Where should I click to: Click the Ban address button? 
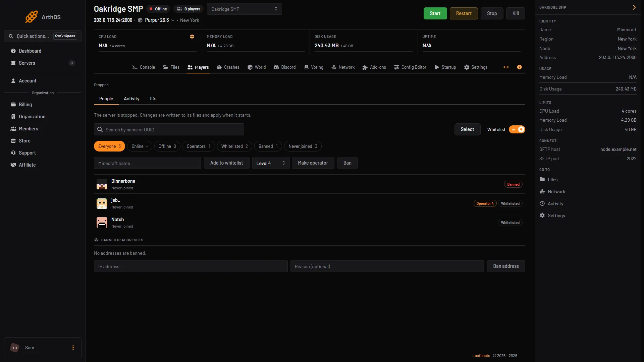506,266
